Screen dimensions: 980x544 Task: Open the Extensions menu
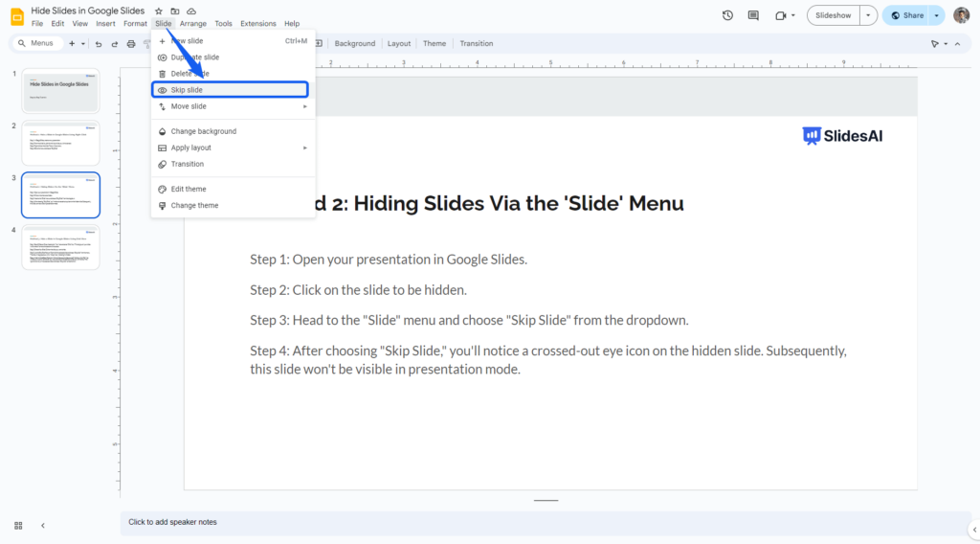(x=258, y=24)
